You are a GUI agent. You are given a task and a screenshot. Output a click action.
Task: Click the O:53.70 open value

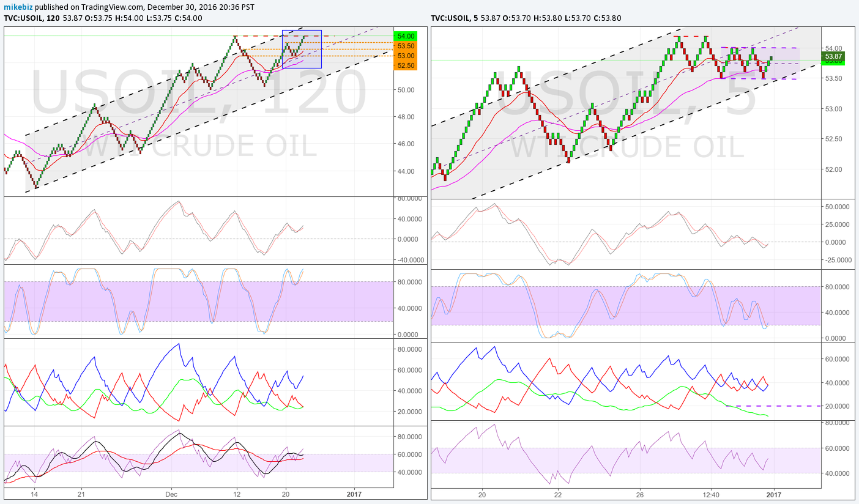pyautogui.click(x=515, y=18)
